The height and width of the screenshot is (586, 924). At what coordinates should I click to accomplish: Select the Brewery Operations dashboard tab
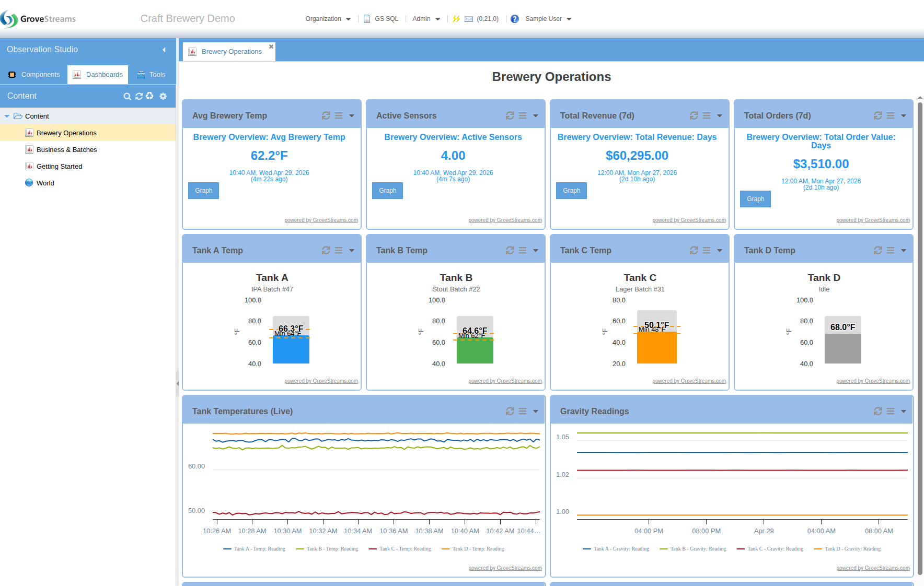click(x=228, y=52)
